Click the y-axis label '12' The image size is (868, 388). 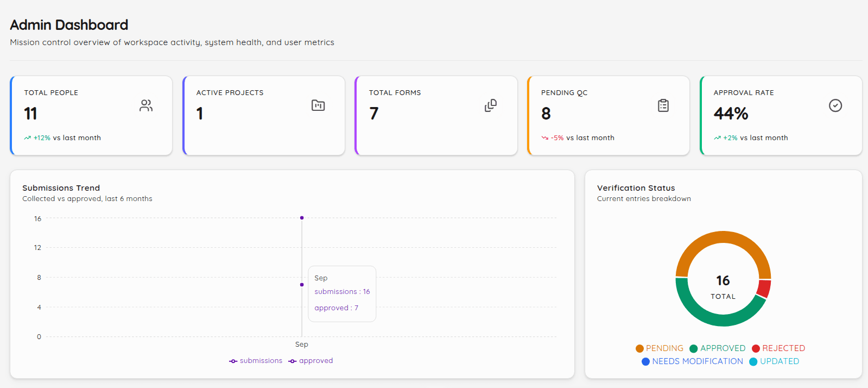tap(37, 248)
